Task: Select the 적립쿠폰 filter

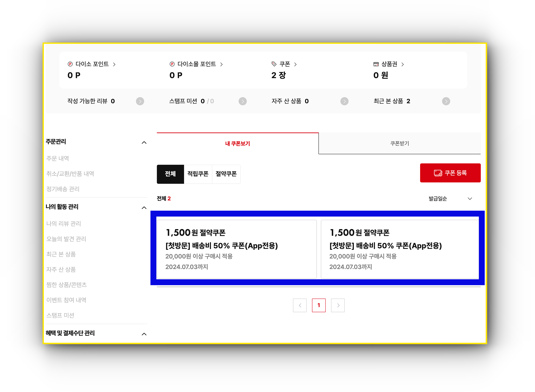Action: (198, 174)
